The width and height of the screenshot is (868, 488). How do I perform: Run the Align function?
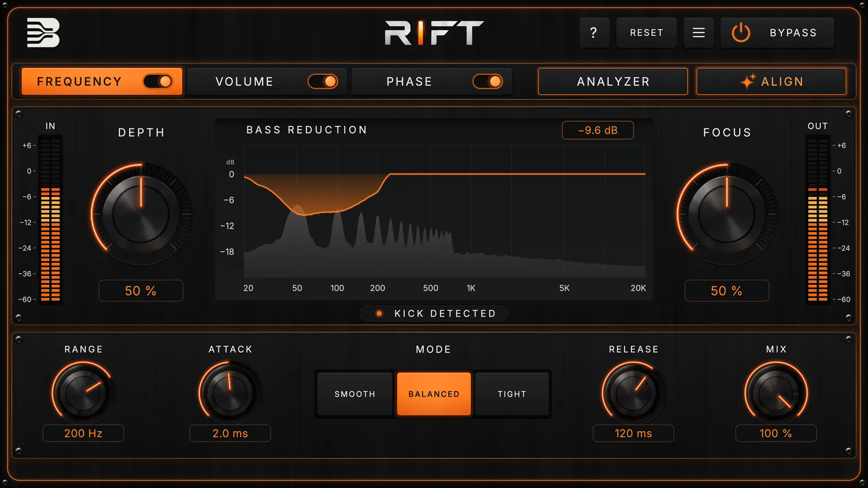[x=771, y=81]
